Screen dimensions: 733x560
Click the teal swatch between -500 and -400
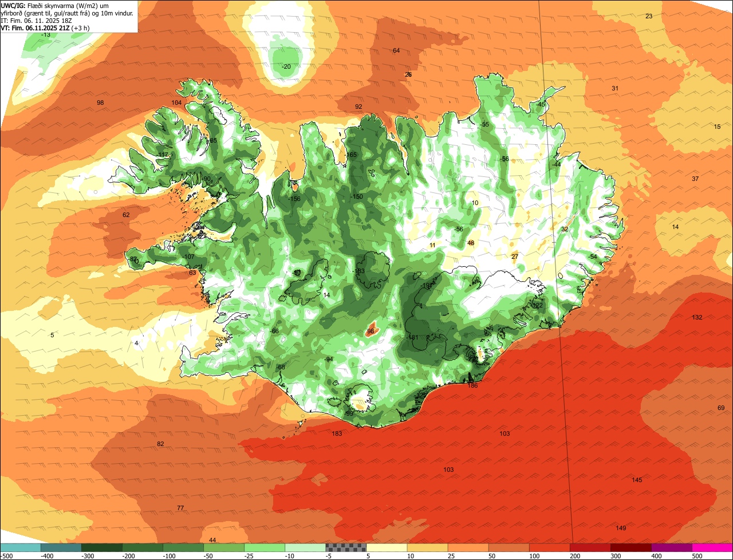(20, 547)
